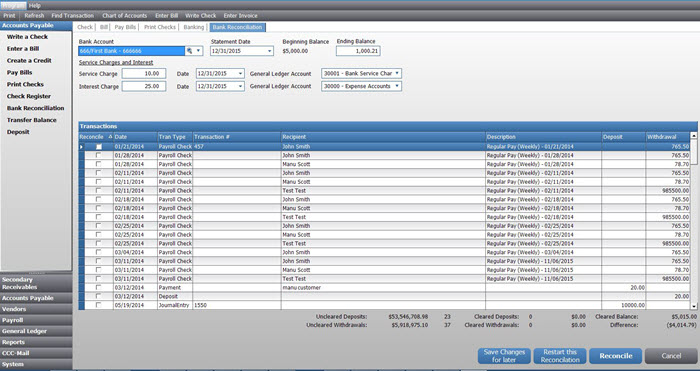
Task: Click the transactions scrollbar up arrow
Action: tap(694, 135)
